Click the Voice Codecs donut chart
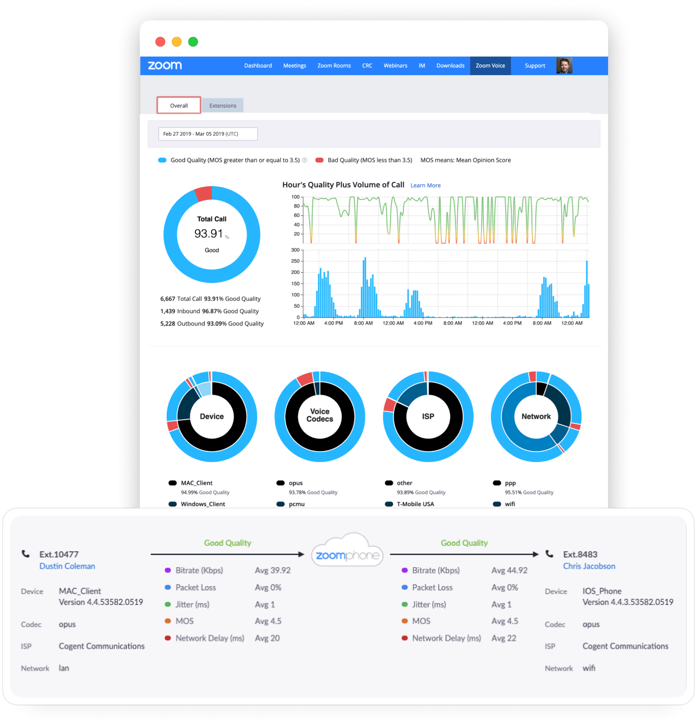 coord(320,417)
